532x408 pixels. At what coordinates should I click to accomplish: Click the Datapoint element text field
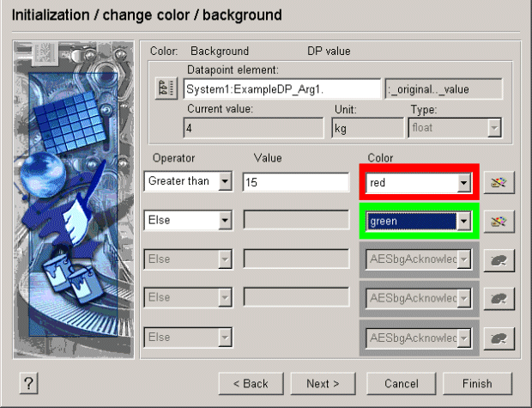click(282, 89)
